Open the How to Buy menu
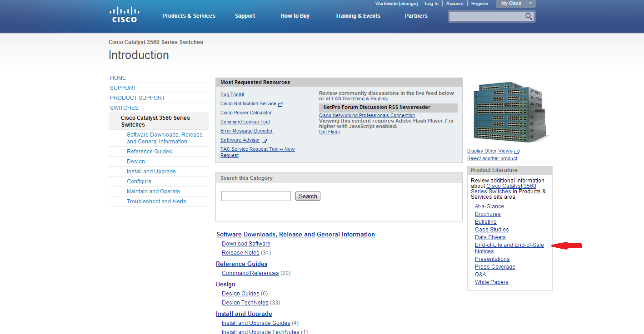 [295, 16]
